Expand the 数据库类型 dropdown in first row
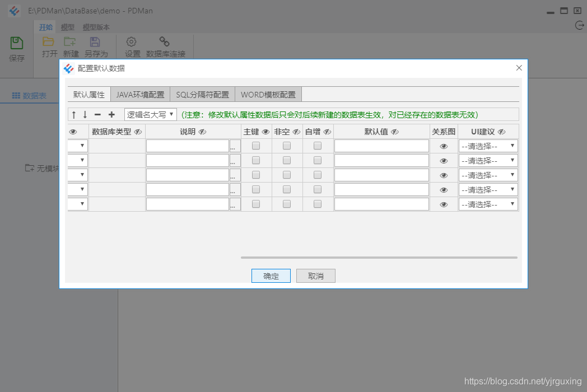This screenshot has height=392, width=587. click(77, 145)
